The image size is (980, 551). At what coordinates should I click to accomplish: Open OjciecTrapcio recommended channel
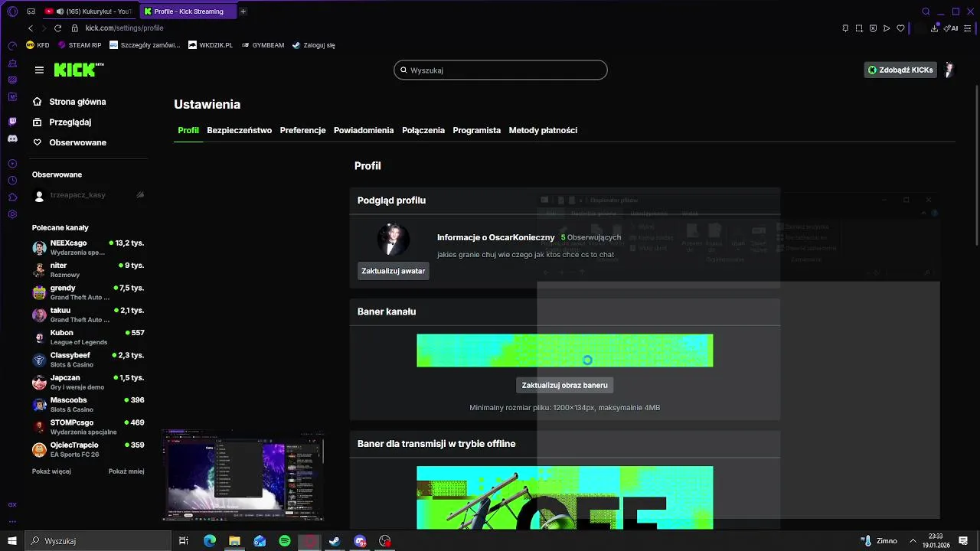[x=88, y=449]
